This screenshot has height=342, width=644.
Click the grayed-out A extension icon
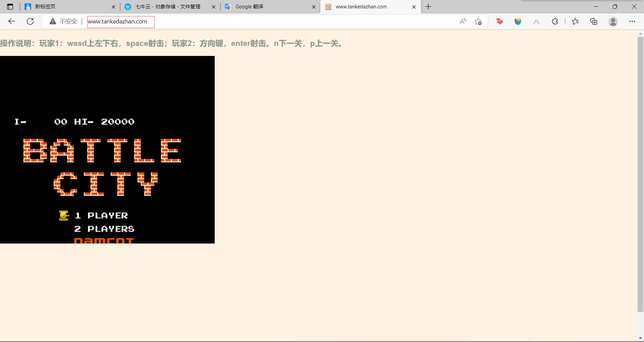point(536,21)
